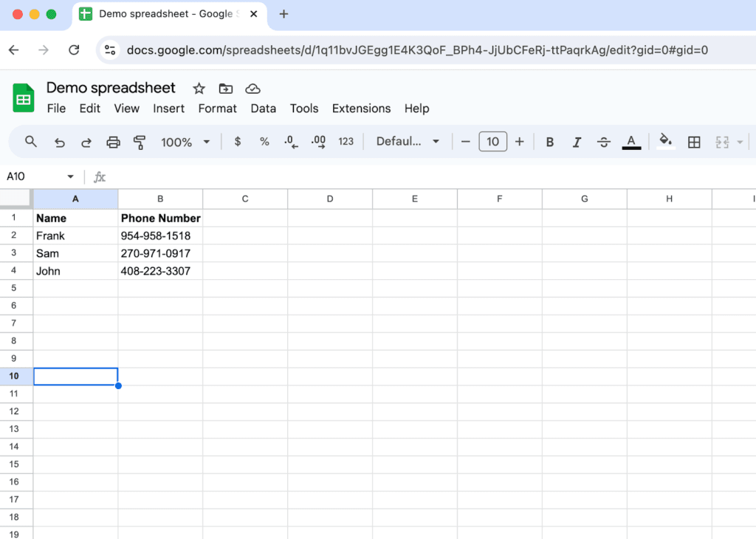Format selection as percent

click(x=264, y=142)
